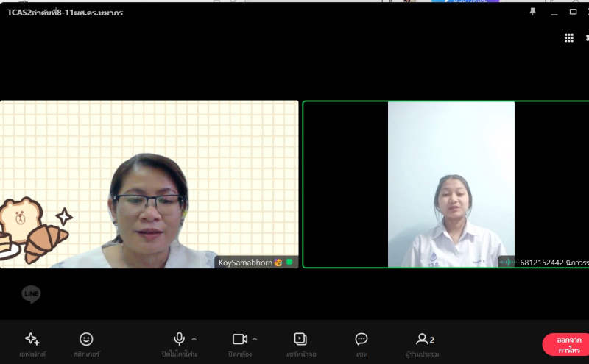The image size is (589, 364).
Task: Minimize the call window
Action: [553, 12]
